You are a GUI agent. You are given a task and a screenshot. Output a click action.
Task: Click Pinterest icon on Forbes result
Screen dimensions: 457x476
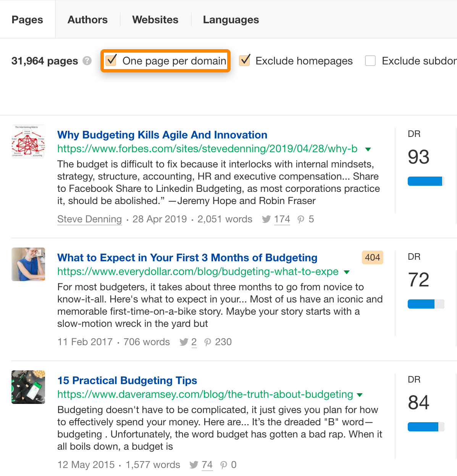[x=301, y=219]
